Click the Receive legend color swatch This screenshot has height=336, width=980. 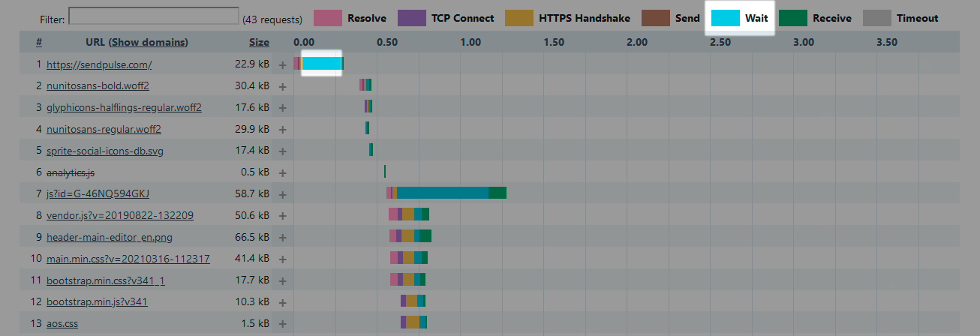(793, 18)
